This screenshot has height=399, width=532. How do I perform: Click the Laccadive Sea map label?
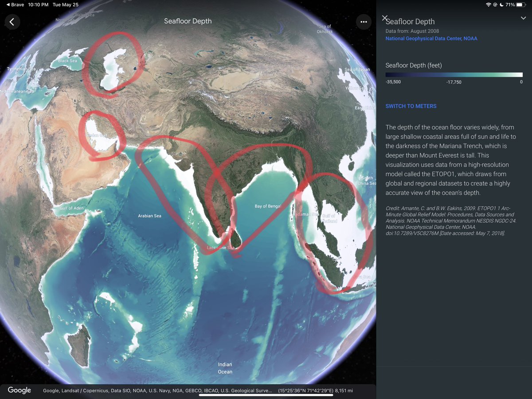coord(220,248)
